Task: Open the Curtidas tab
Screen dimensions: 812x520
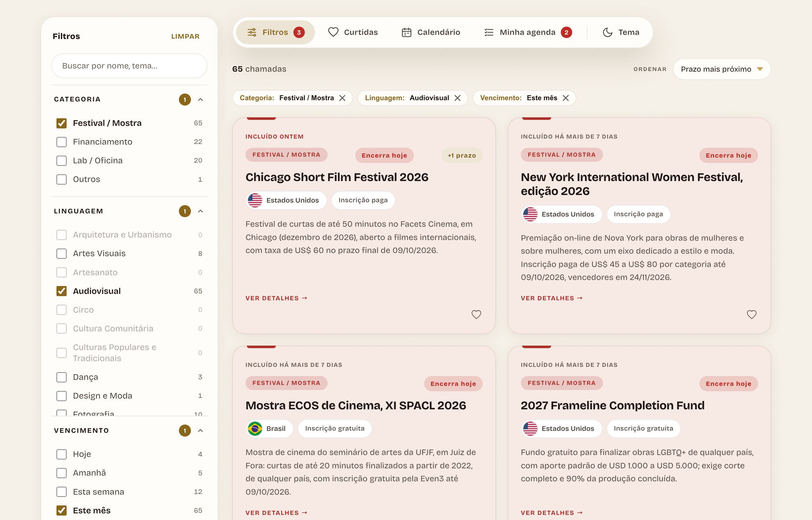Action: [x=353, y=32]
